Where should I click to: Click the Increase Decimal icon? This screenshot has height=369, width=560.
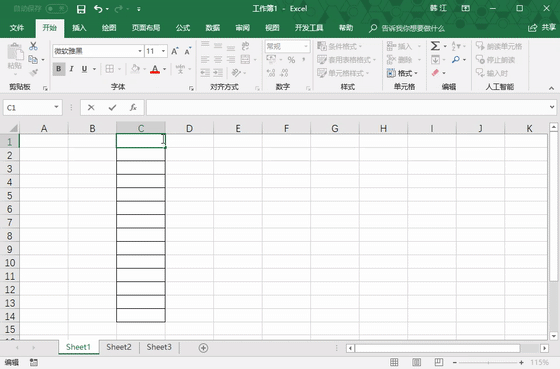point(271,73)
